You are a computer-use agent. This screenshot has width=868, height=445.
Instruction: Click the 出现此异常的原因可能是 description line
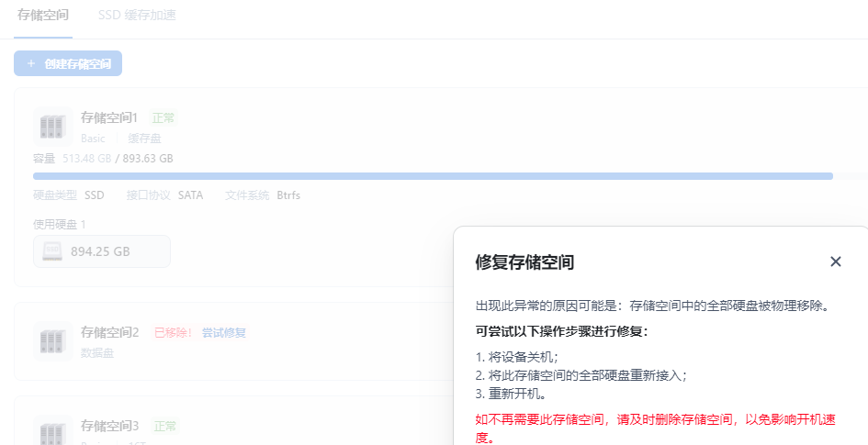[x=654, y=306]
